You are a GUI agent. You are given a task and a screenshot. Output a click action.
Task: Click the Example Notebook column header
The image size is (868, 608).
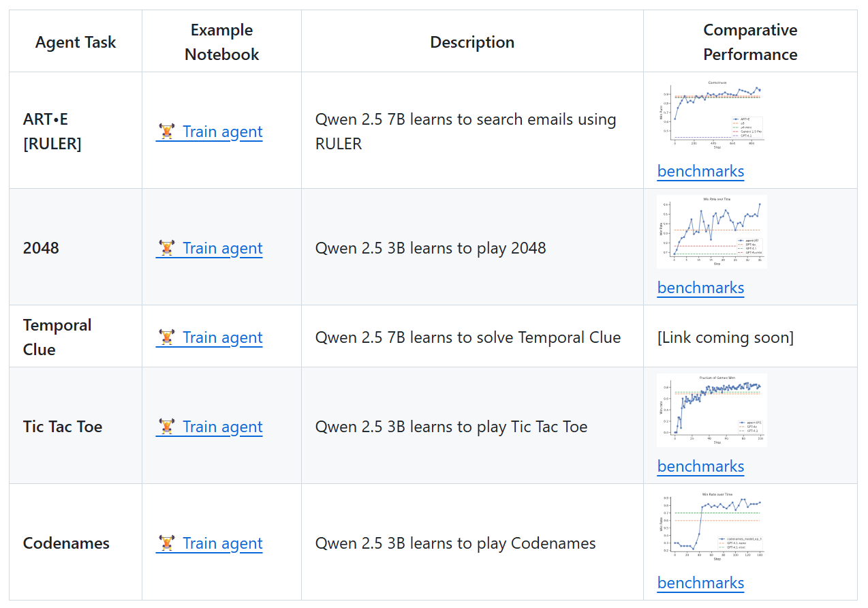coord(221,42)
